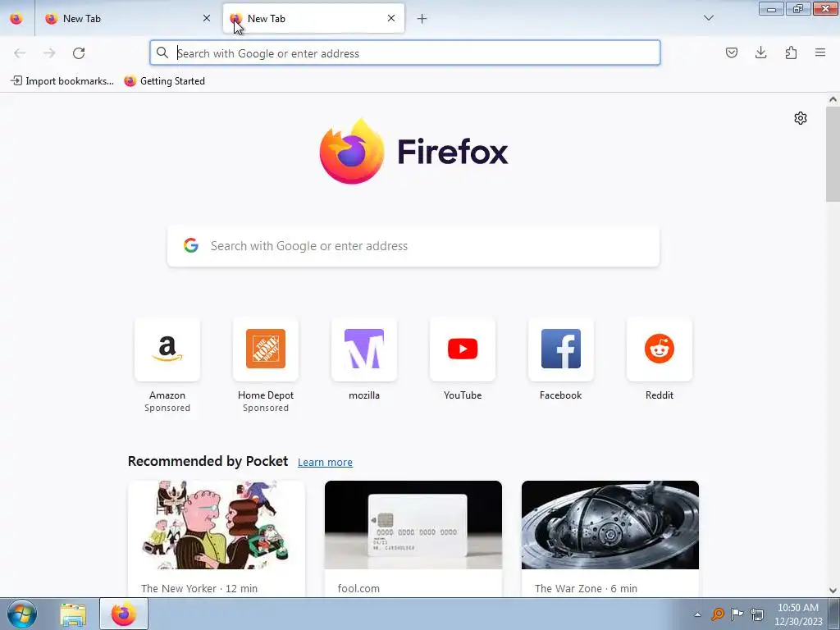Save page to Pocket
The height and width of the screenshot is (630, 840).
[x=731, y=52]
